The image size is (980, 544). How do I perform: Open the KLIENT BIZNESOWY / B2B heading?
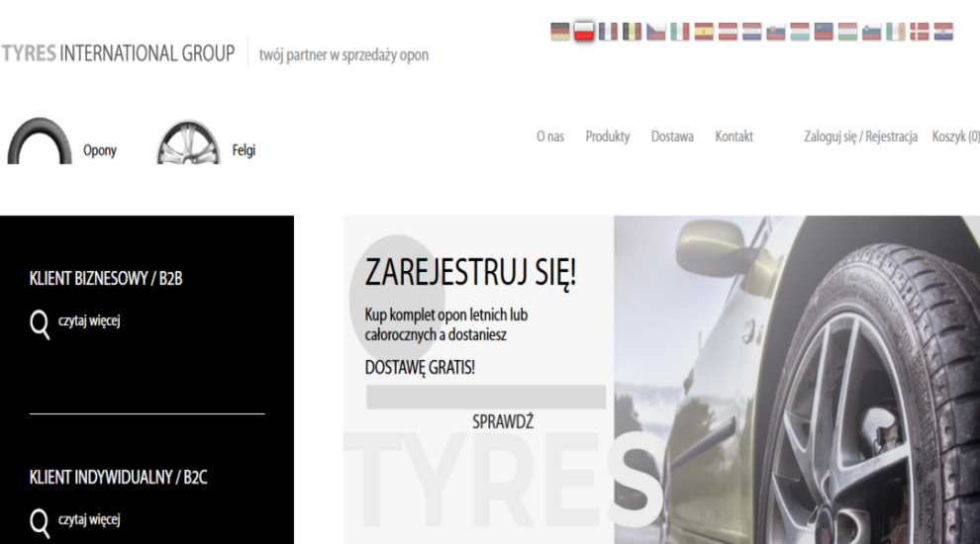coord(106,279)
